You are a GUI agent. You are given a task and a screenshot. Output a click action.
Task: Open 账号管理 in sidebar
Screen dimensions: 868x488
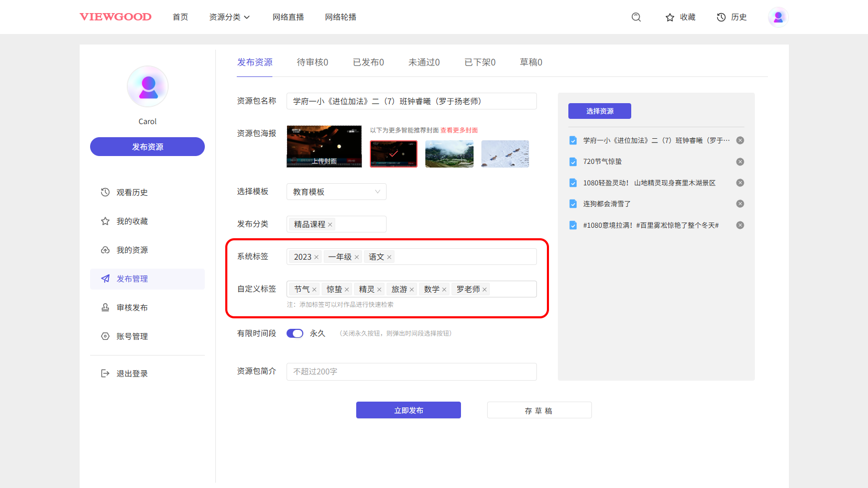[x=147, y=336]
